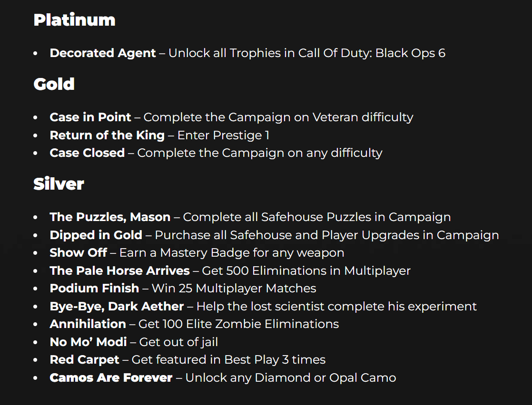Screen dimensions: 532x405
Task: Click the Dipped in Gold entry
Action: tap(96, 235)
